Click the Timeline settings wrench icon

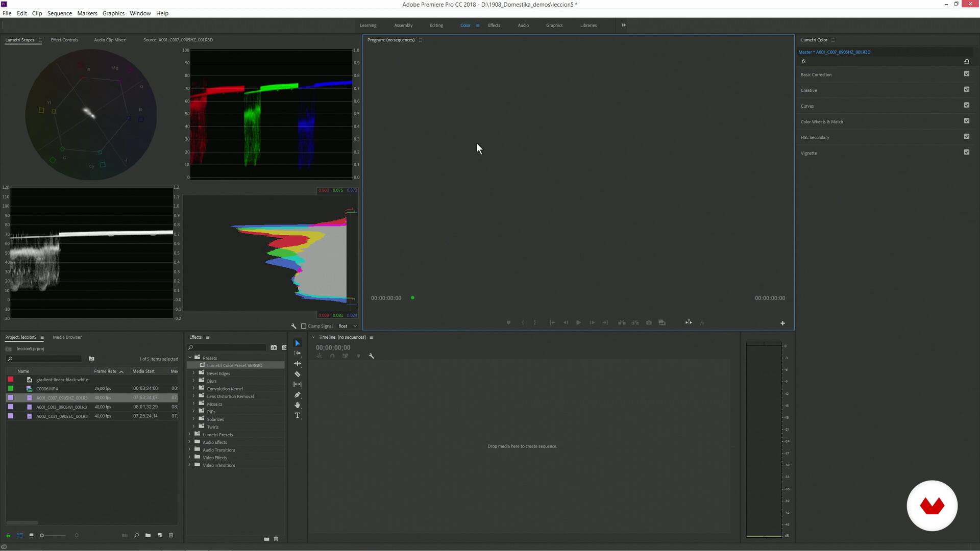[372, 356]
